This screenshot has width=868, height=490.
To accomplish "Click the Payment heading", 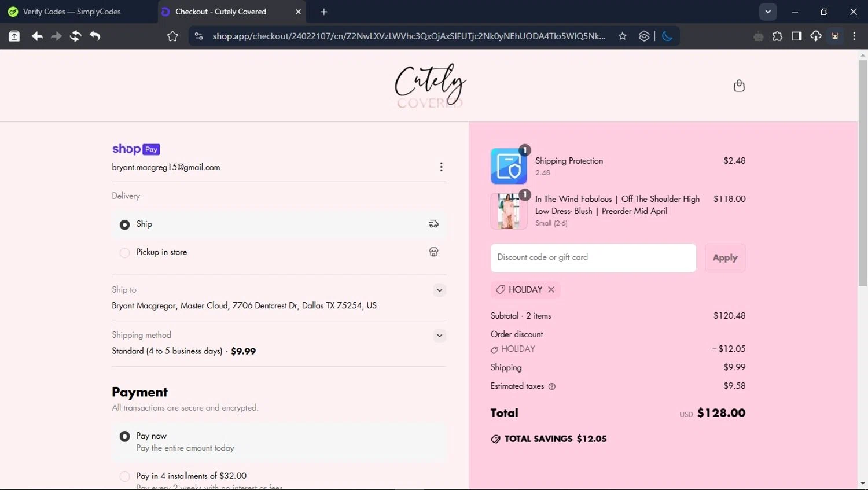I will point(140,392).
